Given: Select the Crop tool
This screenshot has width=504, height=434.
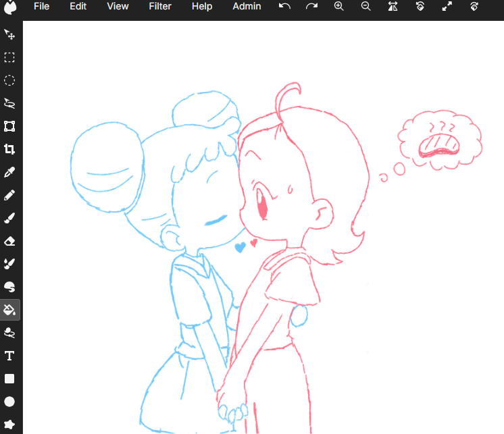Looking at the screenshot, I should 9,149.
